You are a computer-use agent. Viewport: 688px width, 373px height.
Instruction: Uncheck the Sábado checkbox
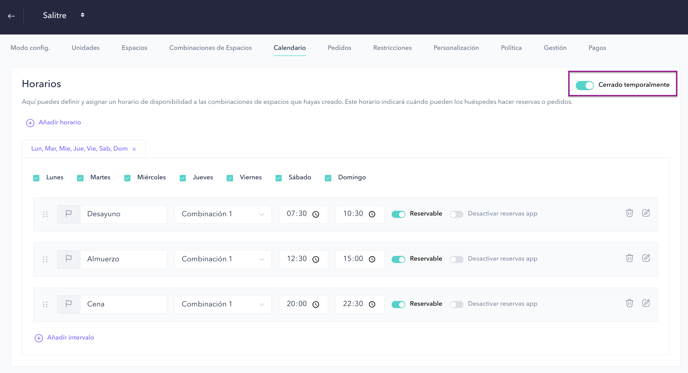(279, 178)
